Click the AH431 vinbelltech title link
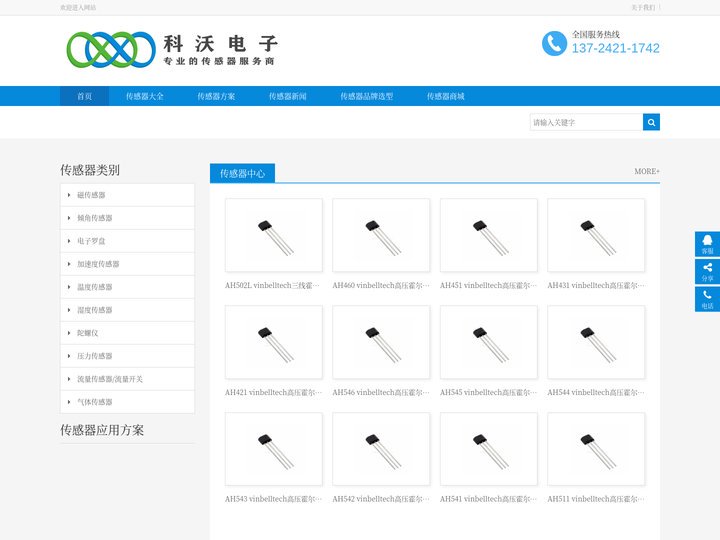 pos(596,285)
